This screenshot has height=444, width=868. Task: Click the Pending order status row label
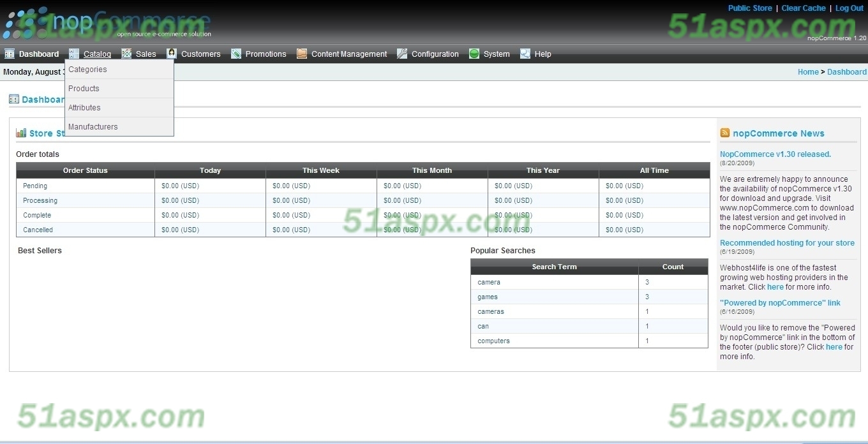coord(35,186)
